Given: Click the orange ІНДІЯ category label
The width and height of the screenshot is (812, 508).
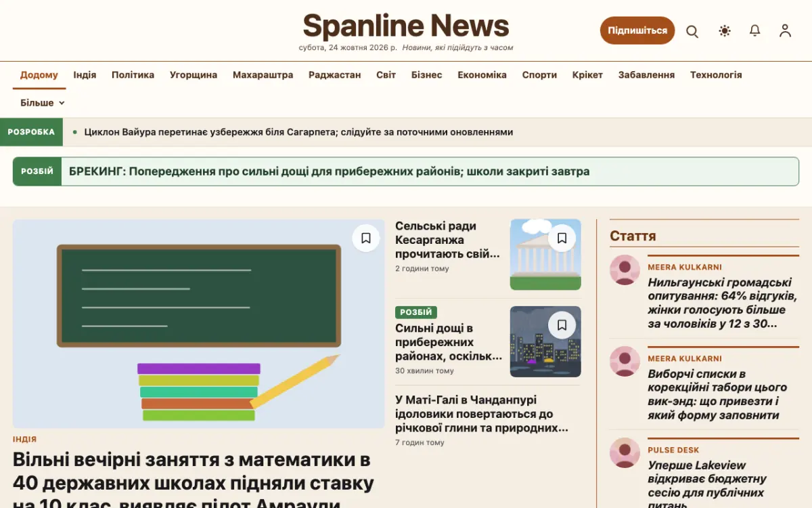Looking at the screenshot, I should click(x=25, y=440).
